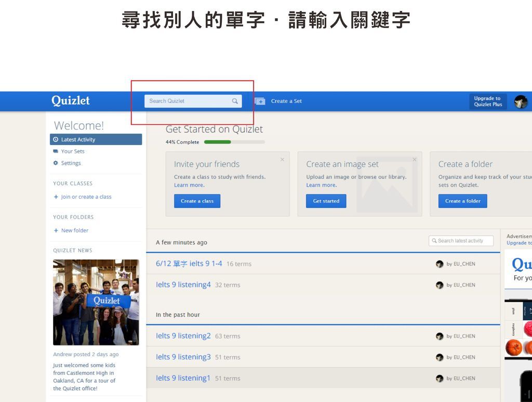Click the Upgrade link under Advertisement
The height and width of the screenshot is (402, 532).
tap(519, 243)
